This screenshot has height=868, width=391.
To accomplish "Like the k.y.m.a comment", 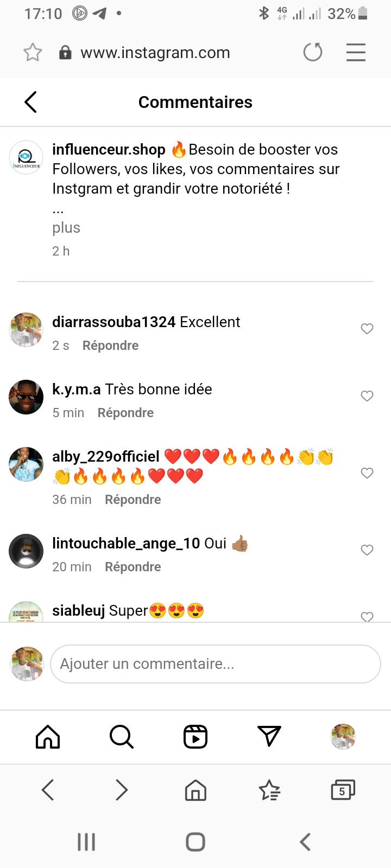I will [367, 396].
